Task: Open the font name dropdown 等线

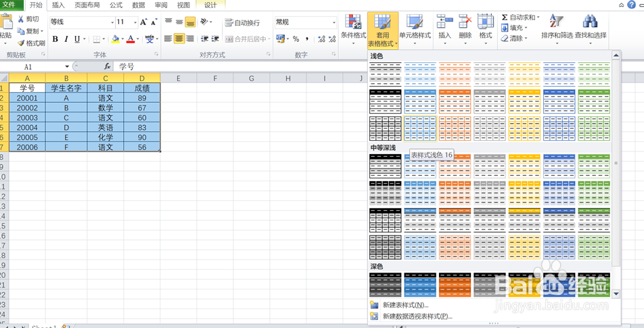Action: [112, 22]
